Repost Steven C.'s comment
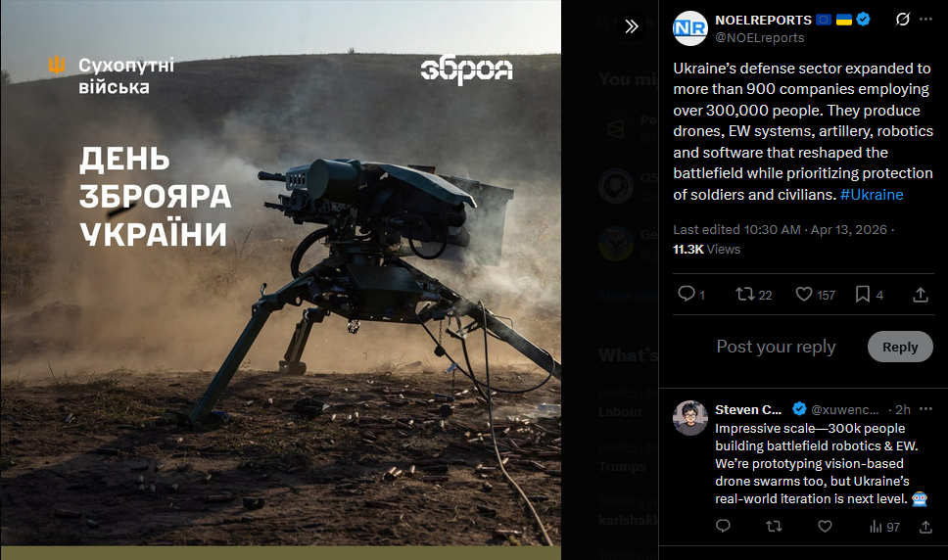The height and width of the screenshot is (560, 948). (x=774, y=526)
